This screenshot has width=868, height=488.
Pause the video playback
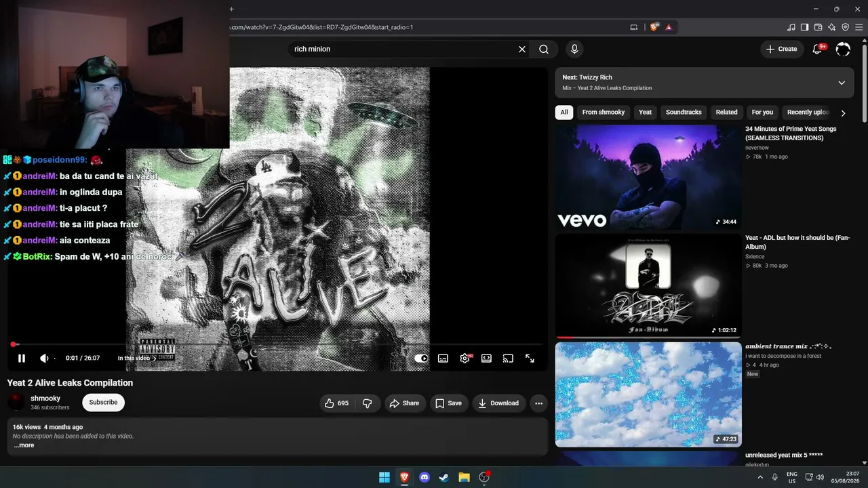click(x=22, y=359)
